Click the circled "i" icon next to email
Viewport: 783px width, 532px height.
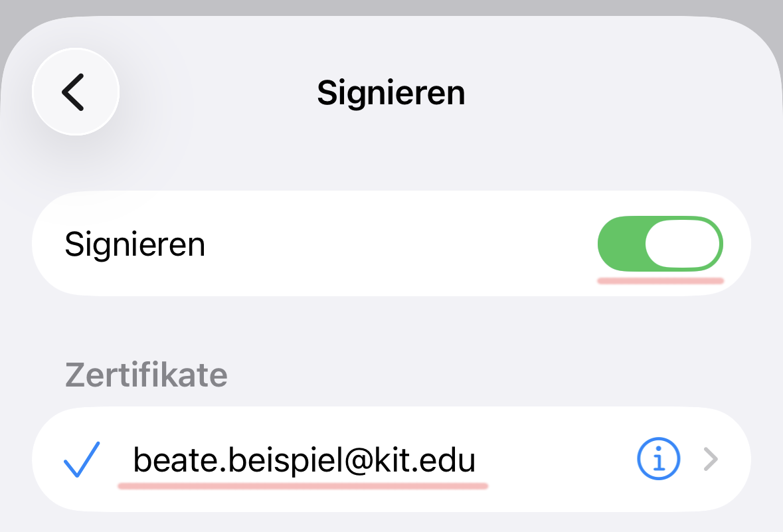658,459
